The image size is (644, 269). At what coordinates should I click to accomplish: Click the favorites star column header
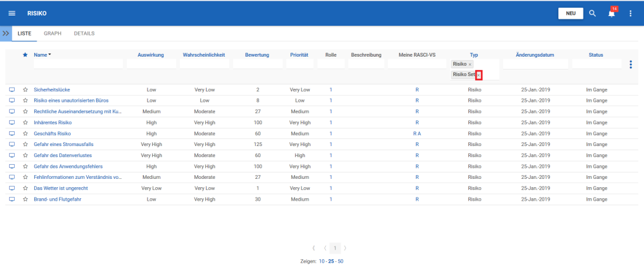[x=25, y=55]
